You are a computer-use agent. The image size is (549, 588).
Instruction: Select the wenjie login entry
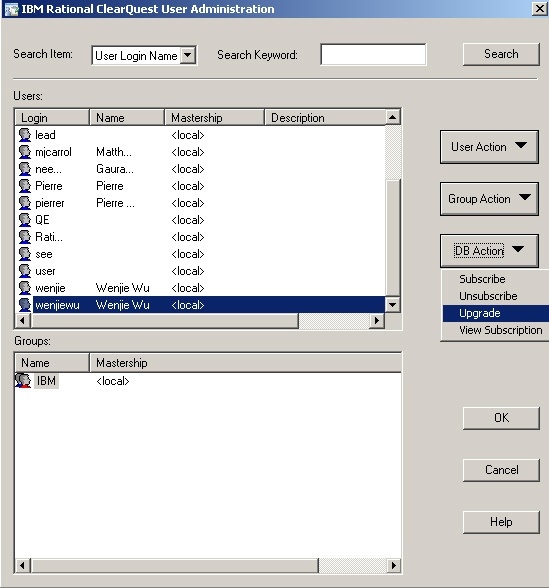point(50,288)
